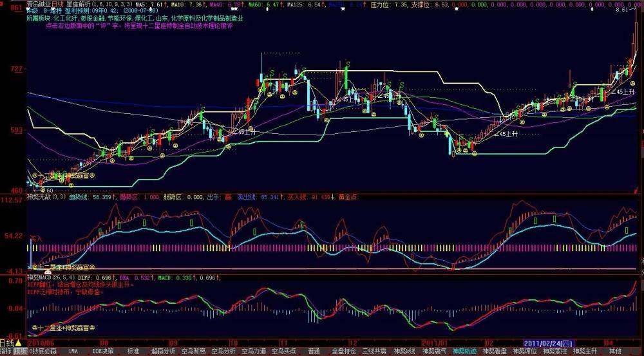Open the 超赢分析 tab

point(164,351)
